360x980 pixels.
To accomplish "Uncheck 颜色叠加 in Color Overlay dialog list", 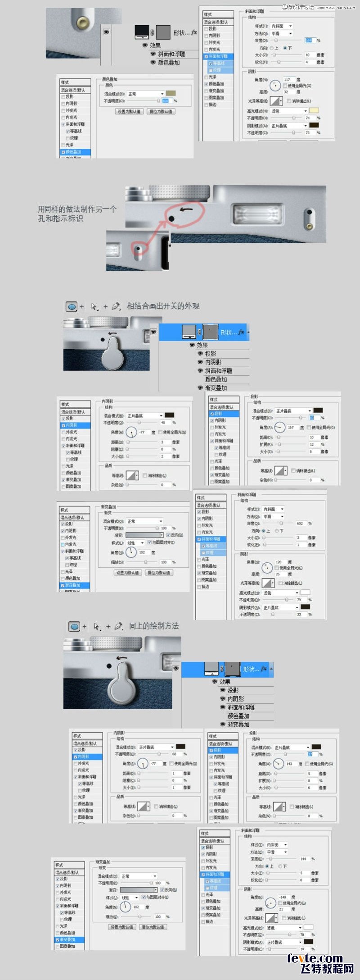I will pyautogui.click(x=63, y=152).
